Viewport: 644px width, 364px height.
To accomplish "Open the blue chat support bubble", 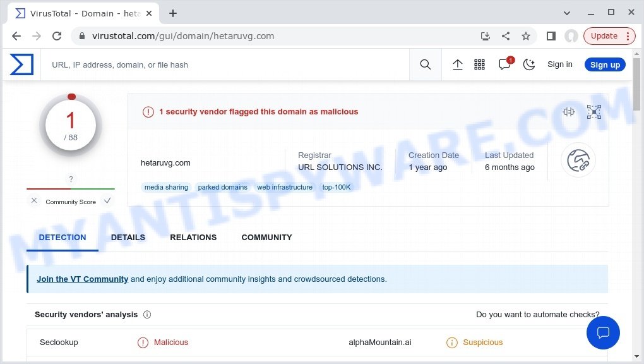I will [x=603, y=332].
